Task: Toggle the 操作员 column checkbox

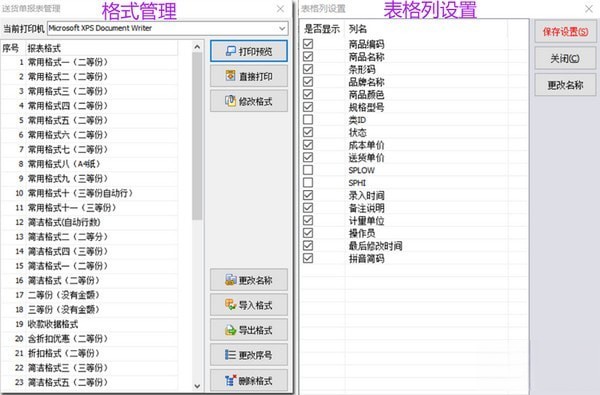Action: click(308, 233)
